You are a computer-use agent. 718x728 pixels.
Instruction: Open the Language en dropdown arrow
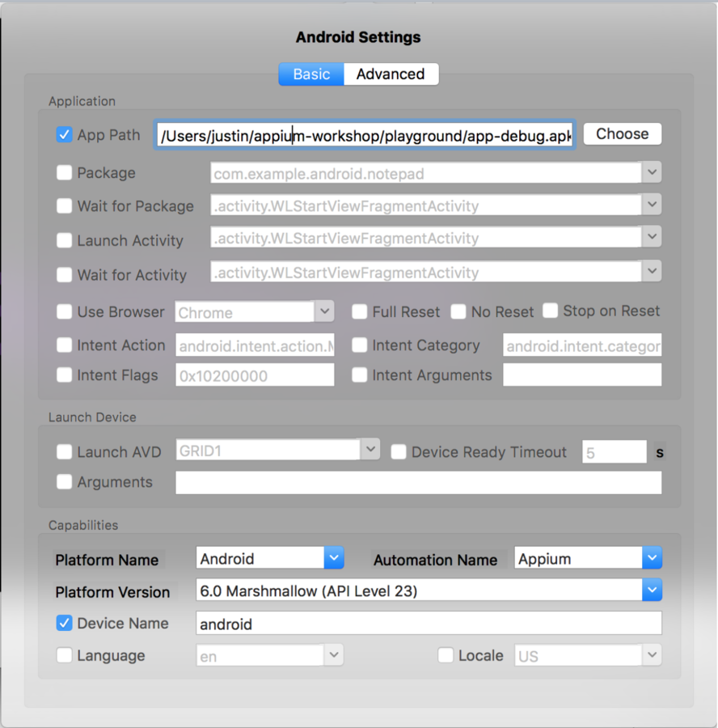[x=334, y=655]
